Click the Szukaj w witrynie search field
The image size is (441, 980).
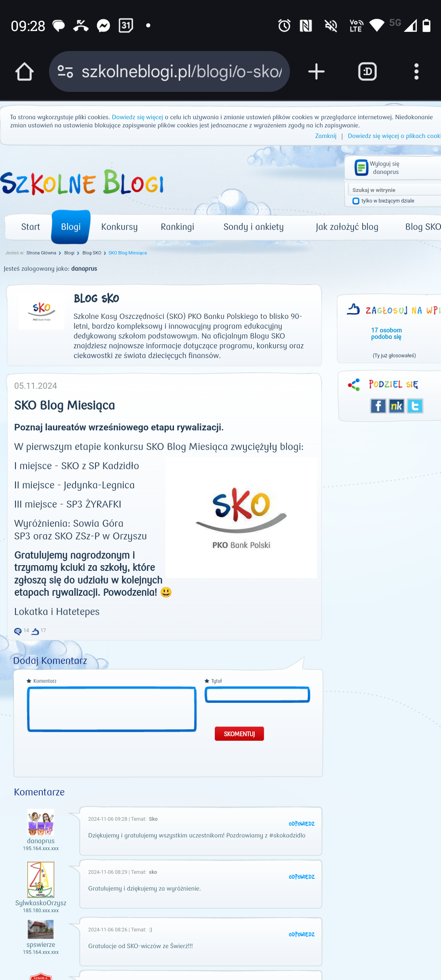coord(395,190)
